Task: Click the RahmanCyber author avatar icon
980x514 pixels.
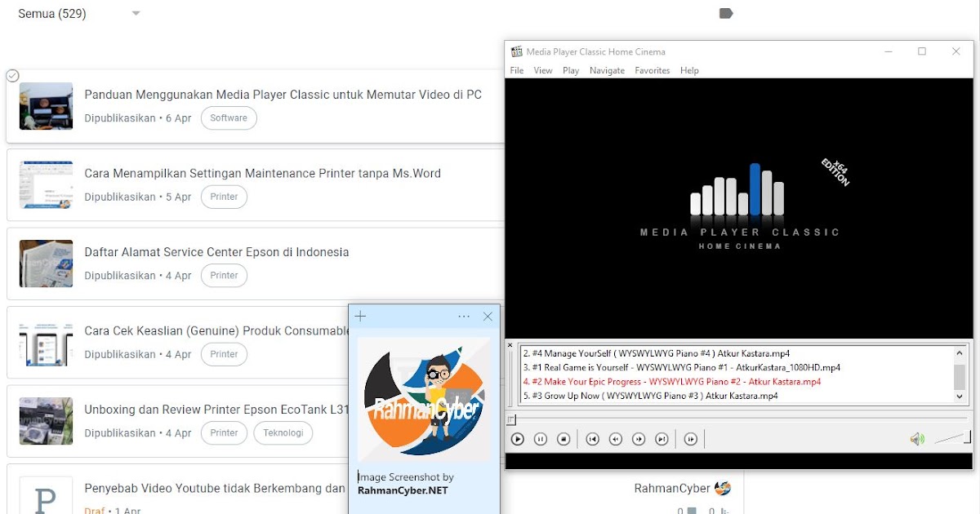Action: 723,488
